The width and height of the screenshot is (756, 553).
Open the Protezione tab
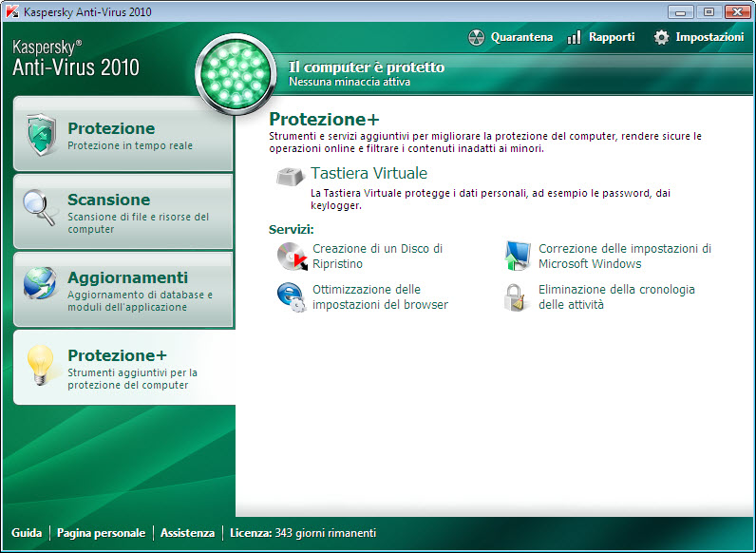[x=123, y=134]
